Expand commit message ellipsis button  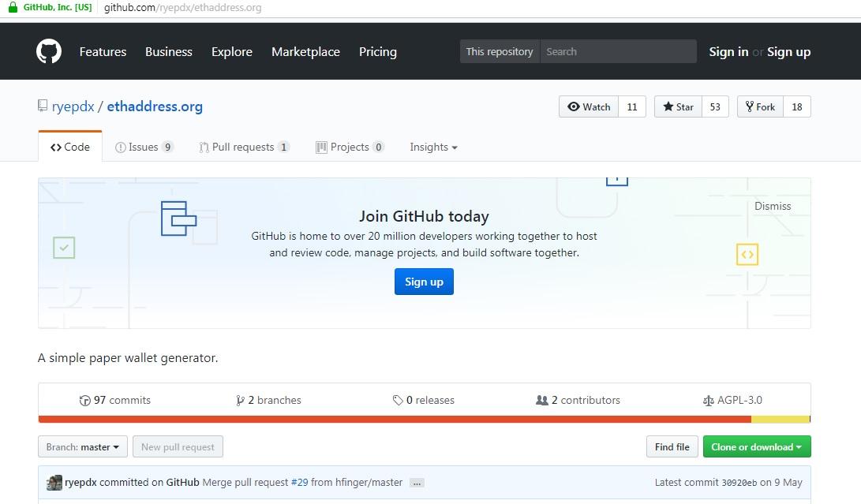click(x=417, y=483)
